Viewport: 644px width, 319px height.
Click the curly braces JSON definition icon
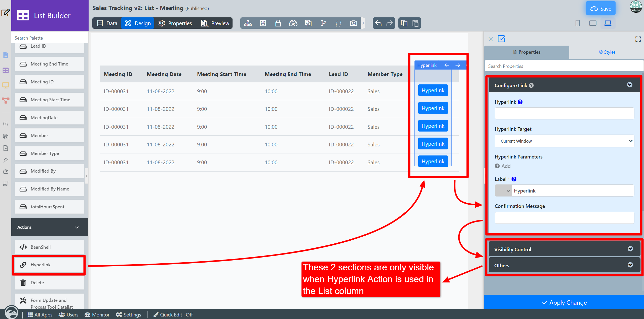tap(338, 23)
